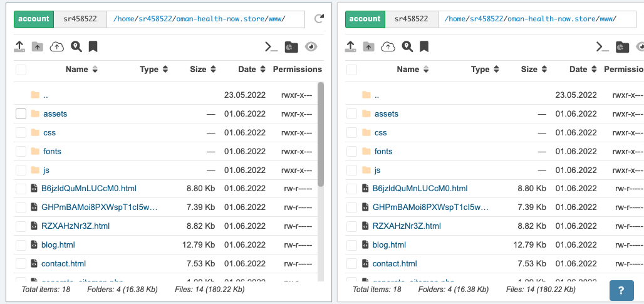Sort left panel by Date column
This screenshot has height=304, width=644.
pyautogui.click(x=252, y=70)
